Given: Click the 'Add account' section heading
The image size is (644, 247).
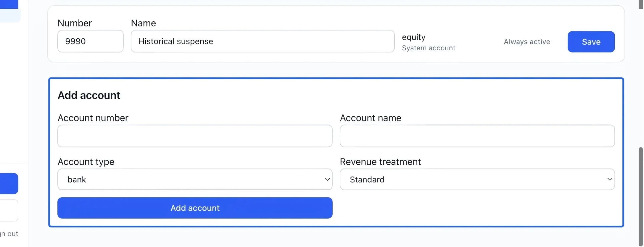Looking at the screenshot, I should pos(89,95).
